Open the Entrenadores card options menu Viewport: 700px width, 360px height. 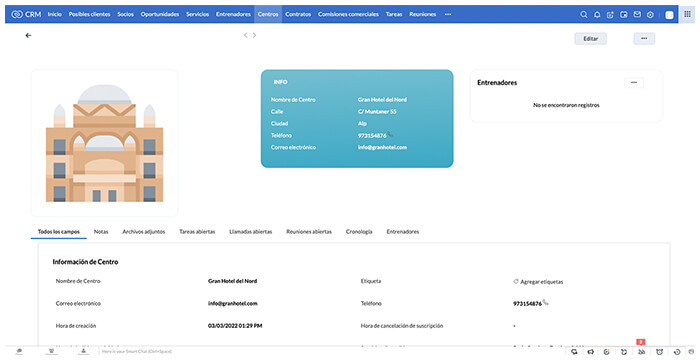pyautogui.click(x=633, y=83)
